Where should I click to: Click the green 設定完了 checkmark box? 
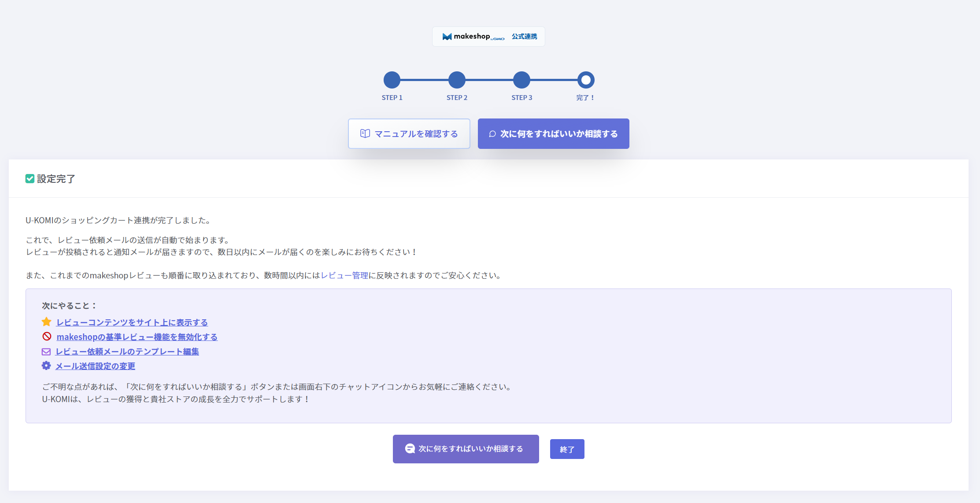pyautogui.click(x=30, y=178)
